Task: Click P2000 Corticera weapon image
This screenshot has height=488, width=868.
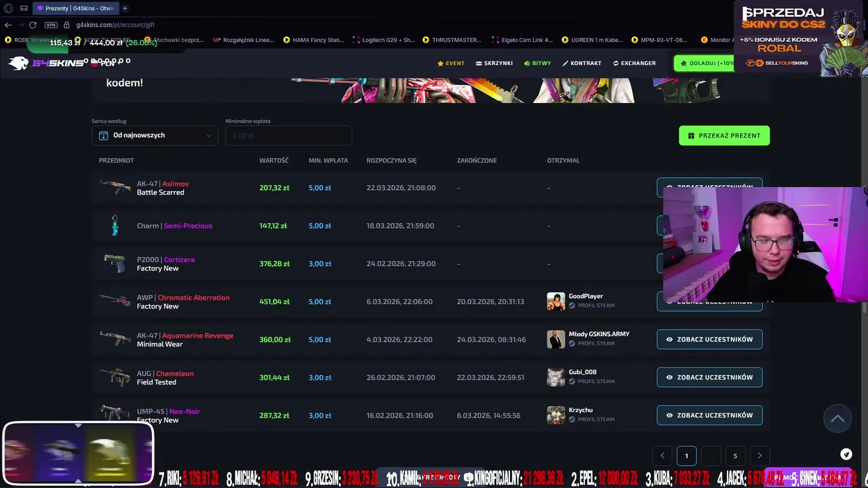Action: click(x=115, y=263)
